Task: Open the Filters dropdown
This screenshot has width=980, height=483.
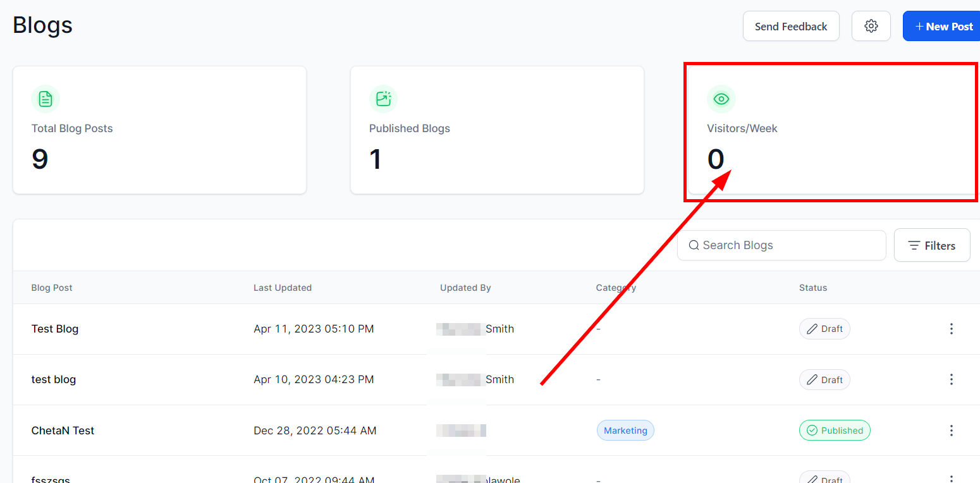Action: [931, 245]
